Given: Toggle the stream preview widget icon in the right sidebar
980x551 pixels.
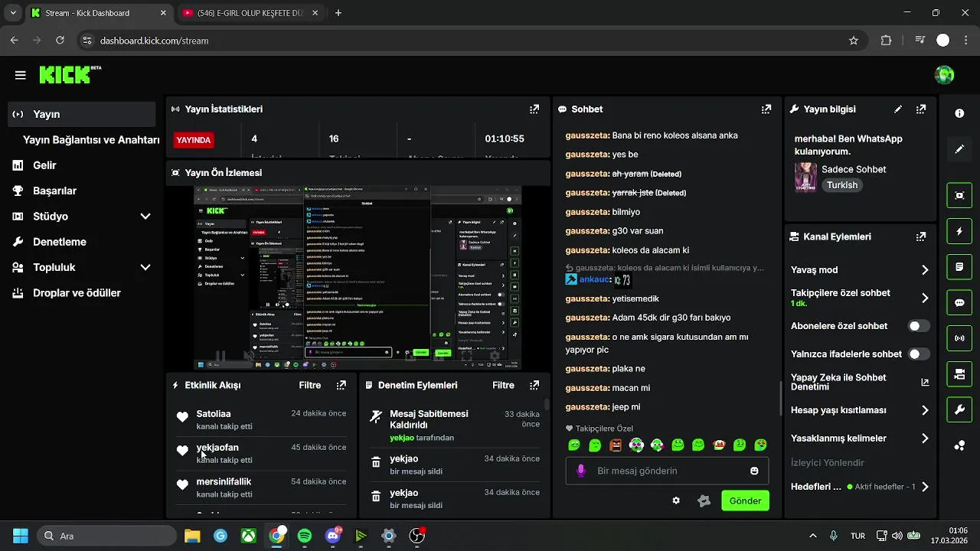Looking at the screenshot, I should (x=959, y=195).
